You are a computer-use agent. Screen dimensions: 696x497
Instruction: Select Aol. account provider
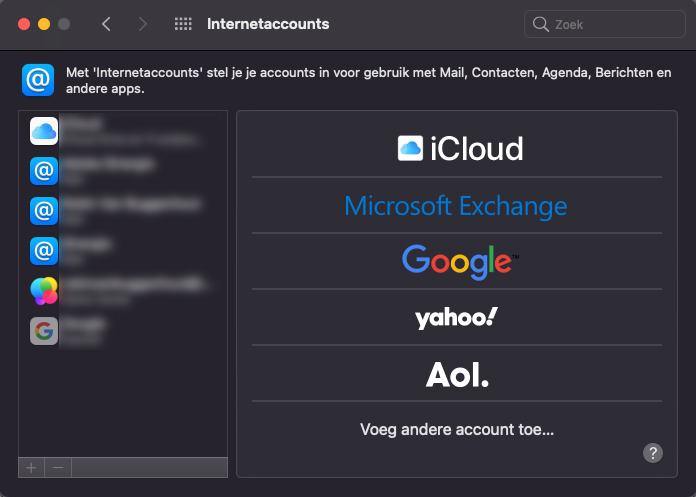pyautogui.click(x=458, y=375)
